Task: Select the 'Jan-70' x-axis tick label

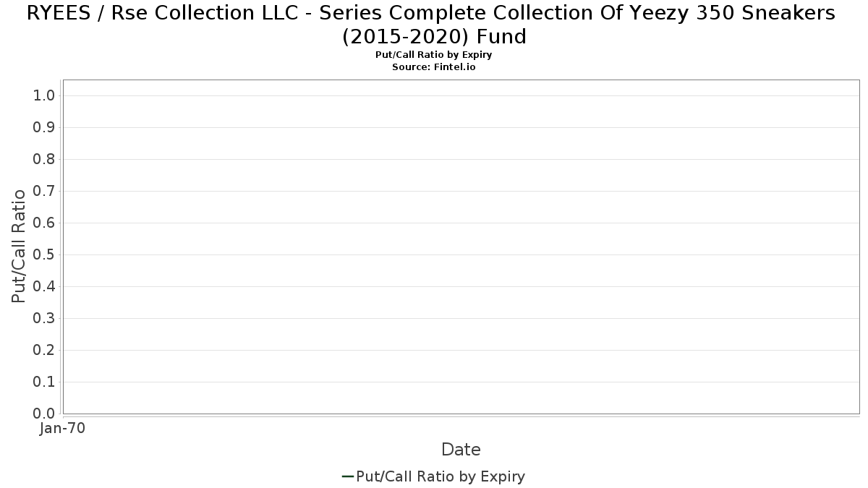Action: pyautogui.click(x=63, y=429)
